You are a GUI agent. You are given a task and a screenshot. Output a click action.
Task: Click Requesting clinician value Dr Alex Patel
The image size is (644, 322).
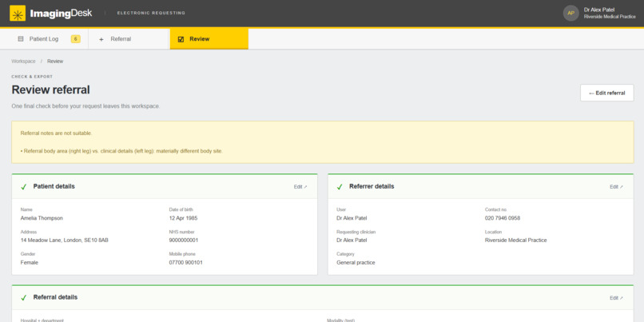coord(352,241)
